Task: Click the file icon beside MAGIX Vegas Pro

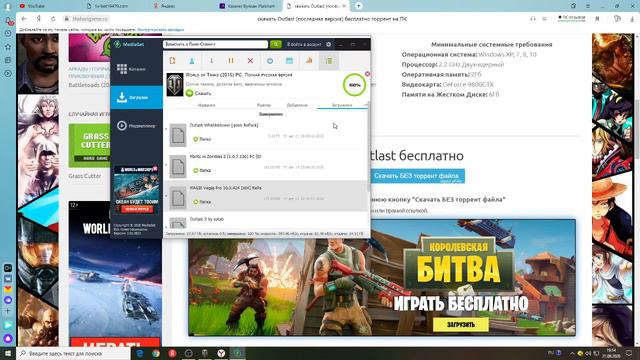Action: coord(178,198)
